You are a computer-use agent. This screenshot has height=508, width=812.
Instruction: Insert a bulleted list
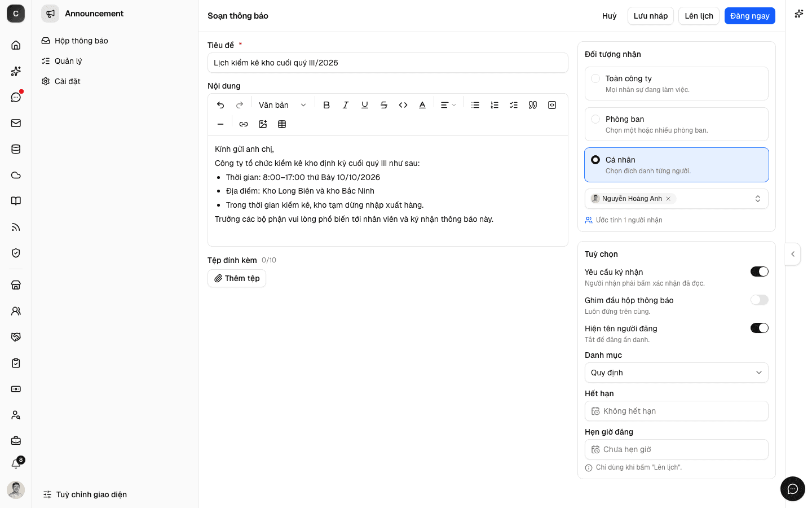tap(475, 105)
